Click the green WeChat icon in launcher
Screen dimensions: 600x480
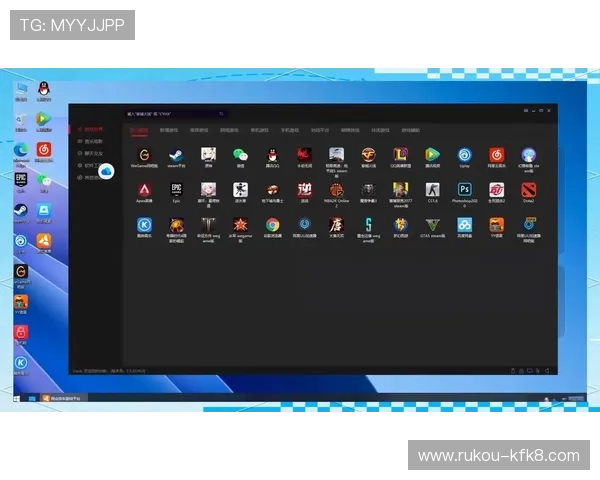239,155
